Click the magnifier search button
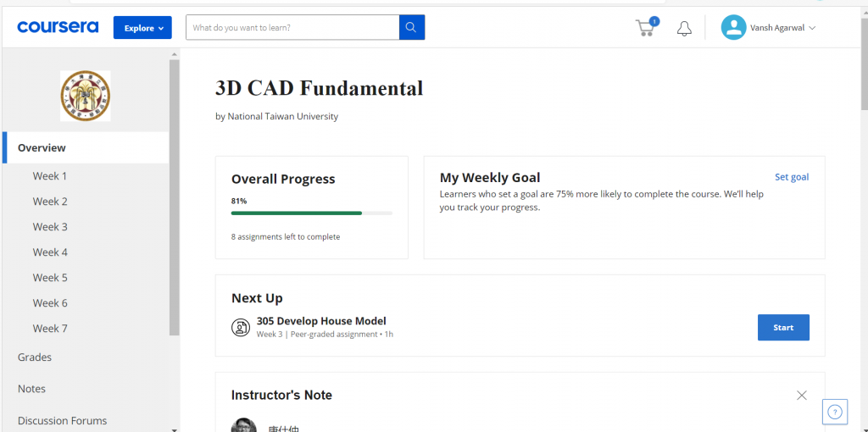This screenshot has width=868, height=432. [x=412, y=27]
